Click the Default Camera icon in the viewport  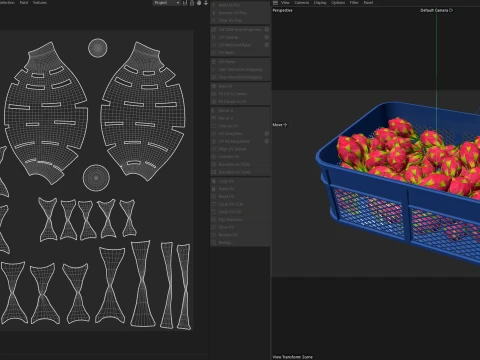click(x=451, y=10)
